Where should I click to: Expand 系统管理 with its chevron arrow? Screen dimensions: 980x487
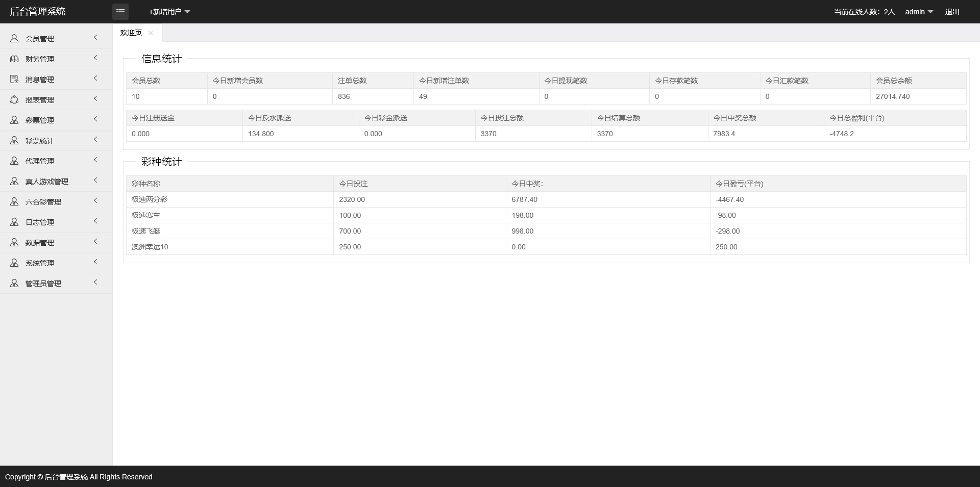pyautogui.click(x=95, y=262)
